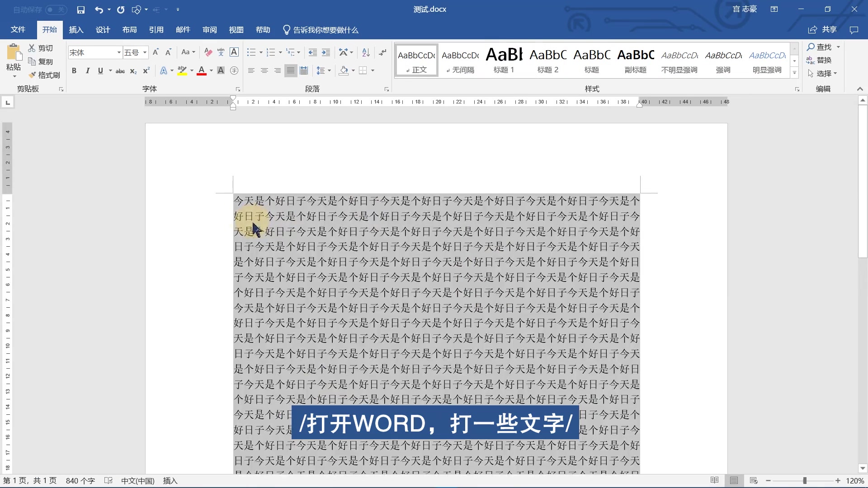Screen dimensions: 868x488
Task: Click the clear formatting eraser icon
Action: 208,52
